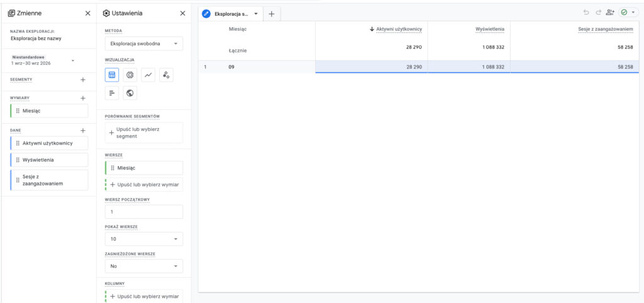Select the geo map visualization icon
The height and width of the screenshot is (303, 644).
click(x=130, y=93)
